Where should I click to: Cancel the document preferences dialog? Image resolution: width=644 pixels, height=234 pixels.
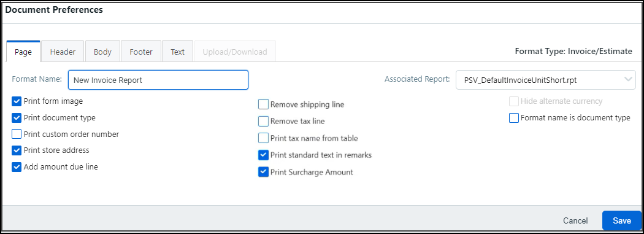pos(575,221)
